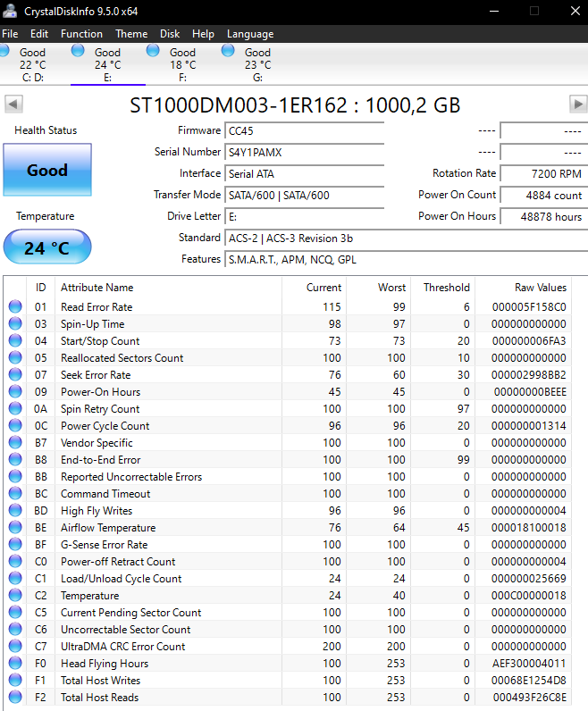Screen dimensions: 588x711
Task: Close the CrystalDiskInfo window
Action: (x=575, y=11)
